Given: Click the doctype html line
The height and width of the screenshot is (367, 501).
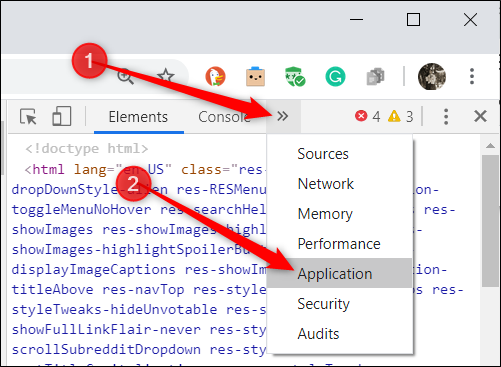Looking at the screenshot, I should [x=87, y=149].
